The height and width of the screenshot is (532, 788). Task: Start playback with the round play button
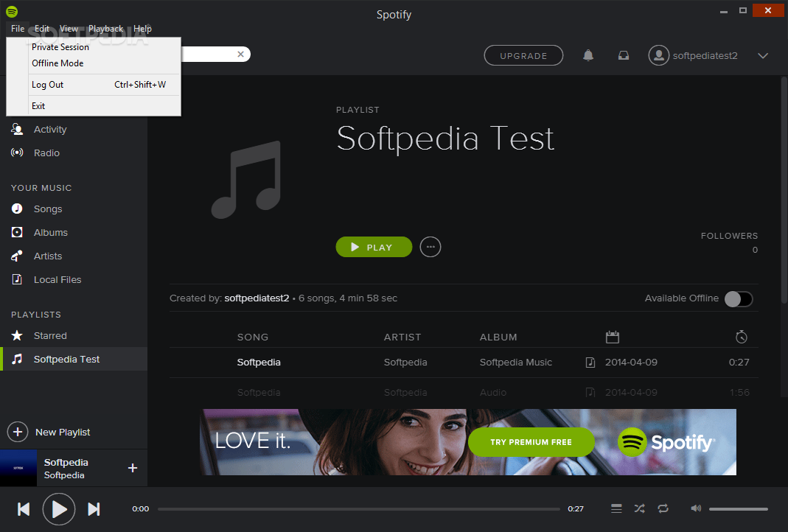point(59,509)
